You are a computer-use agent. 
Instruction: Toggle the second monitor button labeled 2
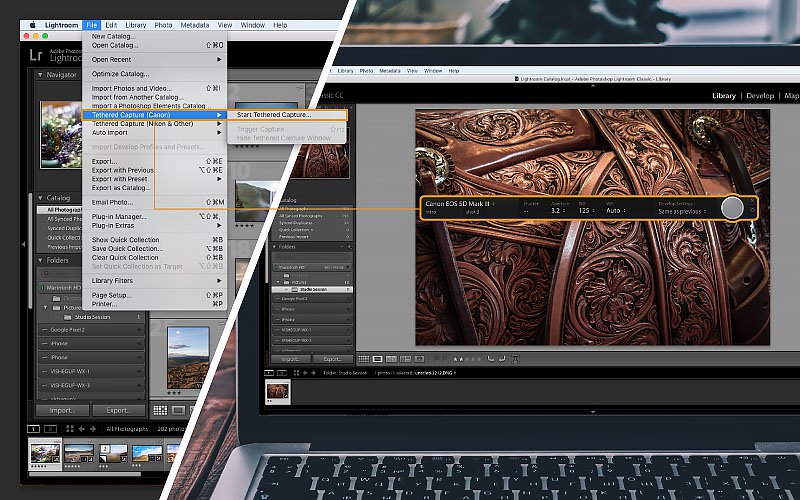[x=50, y=429]
